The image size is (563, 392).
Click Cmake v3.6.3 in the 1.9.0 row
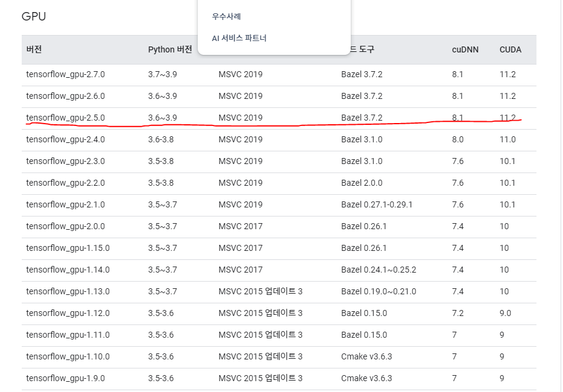tap(366, 378)
